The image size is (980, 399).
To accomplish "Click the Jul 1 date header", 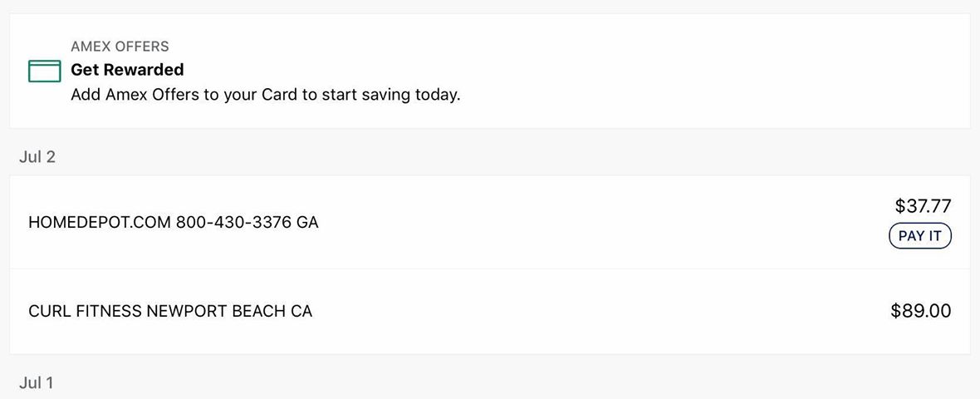I will 37,382.
